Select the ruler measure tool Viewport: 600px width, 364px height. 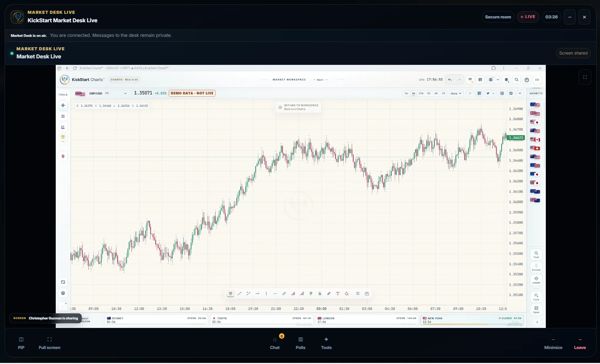pos(329,294)
